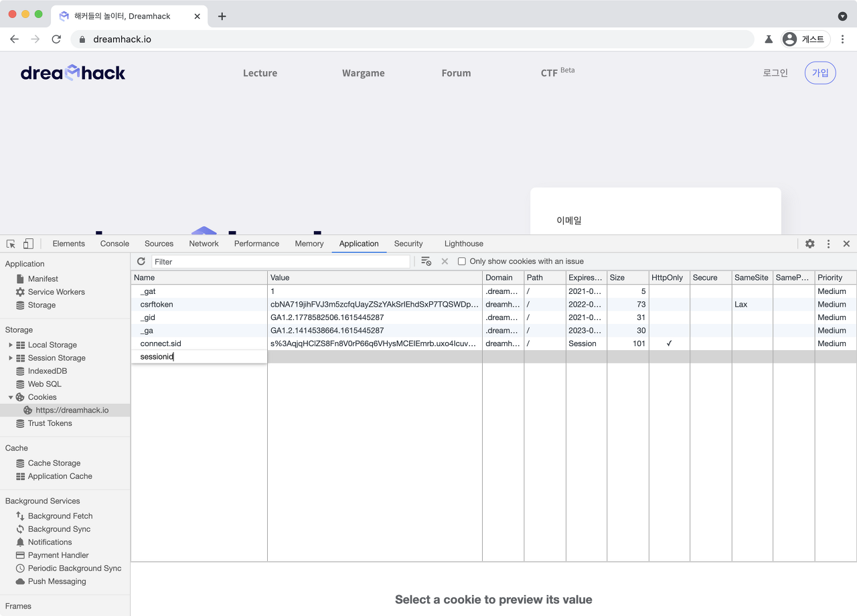This screenshot has width=857, height=616.
Task: Select the inspect element picker icon
Action: tap(11, 244)
